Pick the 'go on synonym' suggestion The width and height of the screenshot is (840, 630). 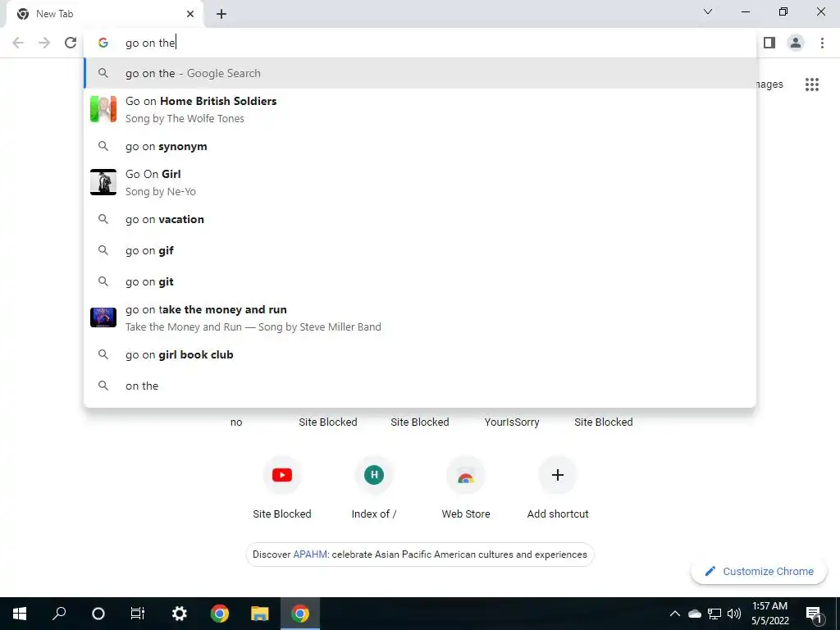pyautogui.click(x=420, y=146)
